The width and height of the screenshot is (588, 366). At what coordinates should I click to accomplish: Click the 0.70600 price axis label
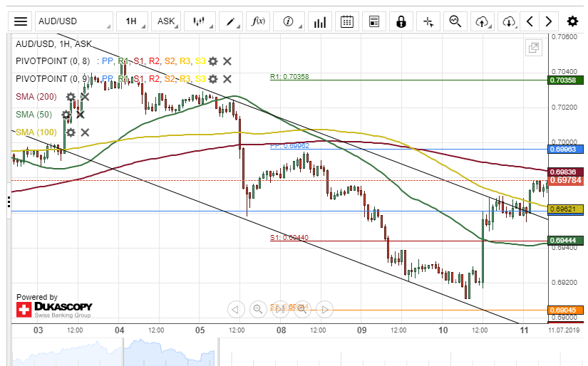coord(564,37)
